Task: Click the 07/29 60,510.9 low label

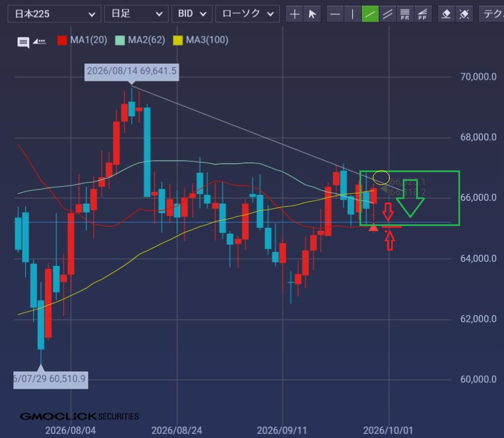Action: click(50, 379)
